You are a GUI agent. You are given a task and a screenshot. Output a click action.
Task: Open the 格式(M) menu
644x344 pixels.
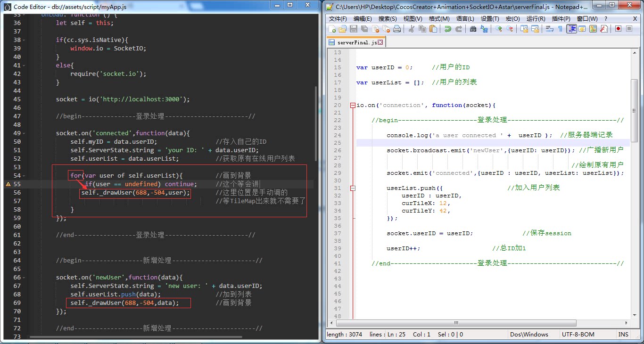(439, 18)
